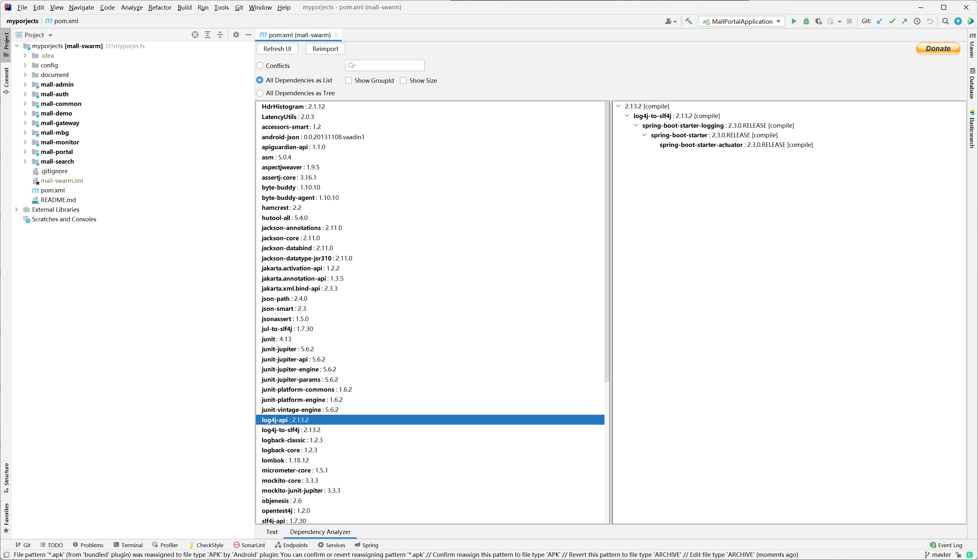Screen dimensions: 978x560
Task: Hide the Project panel with minus icon
Action: click(x=249, y=35)
